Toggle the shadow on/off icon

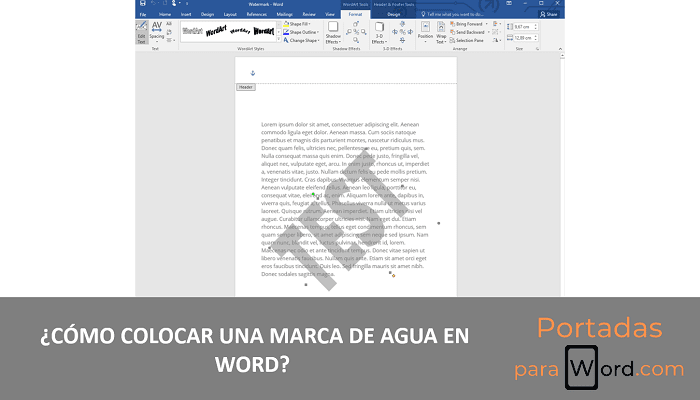coord(356,32)
